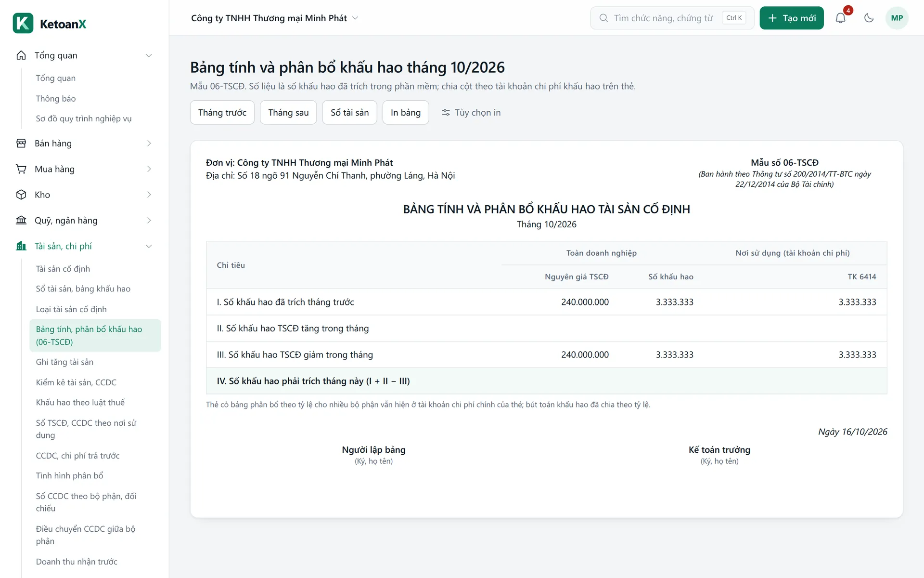
Task: Expand the Kho menu chevron
Action: click(x=149, y=195)
